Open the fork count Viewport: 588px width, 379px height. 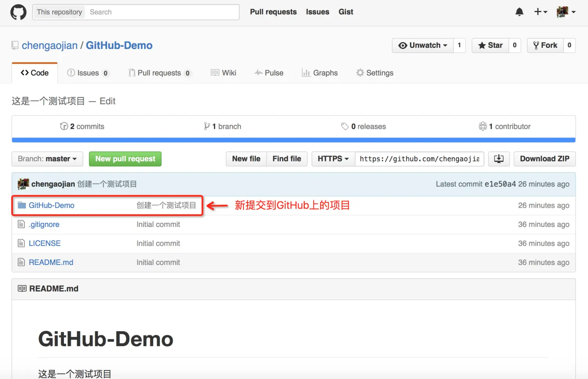tap(570, 45)
